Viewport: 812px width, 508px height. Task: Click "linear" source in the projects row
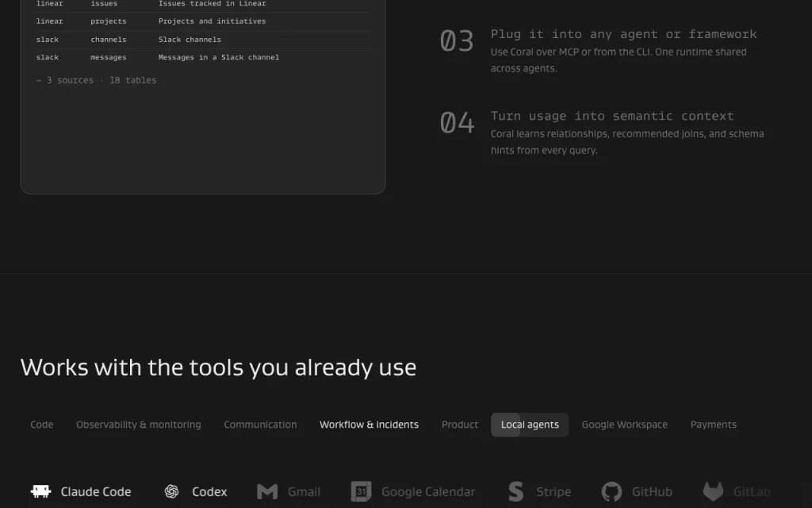click(x=49, y=21)
